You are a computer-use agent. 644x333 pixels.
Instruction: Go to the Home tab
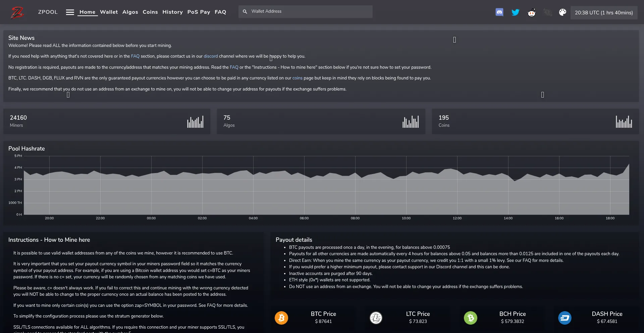88,12
